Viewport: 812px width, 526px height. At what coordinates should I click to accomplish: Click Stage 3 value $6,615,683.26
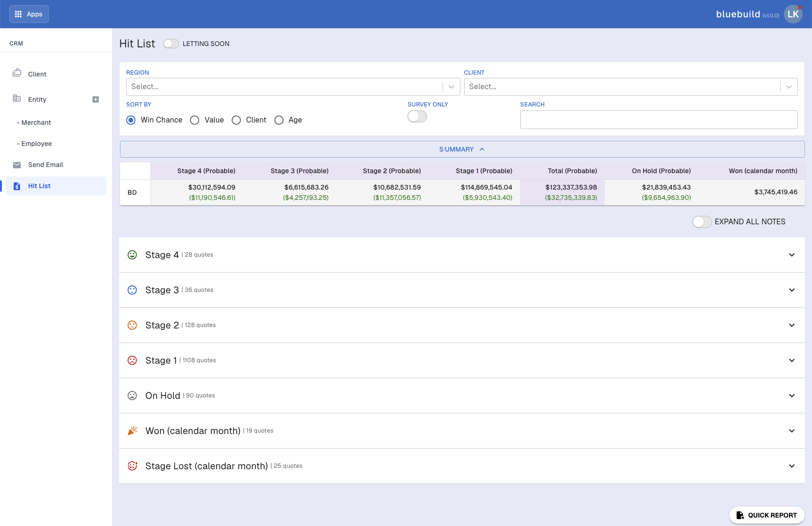tap(306, 187)
